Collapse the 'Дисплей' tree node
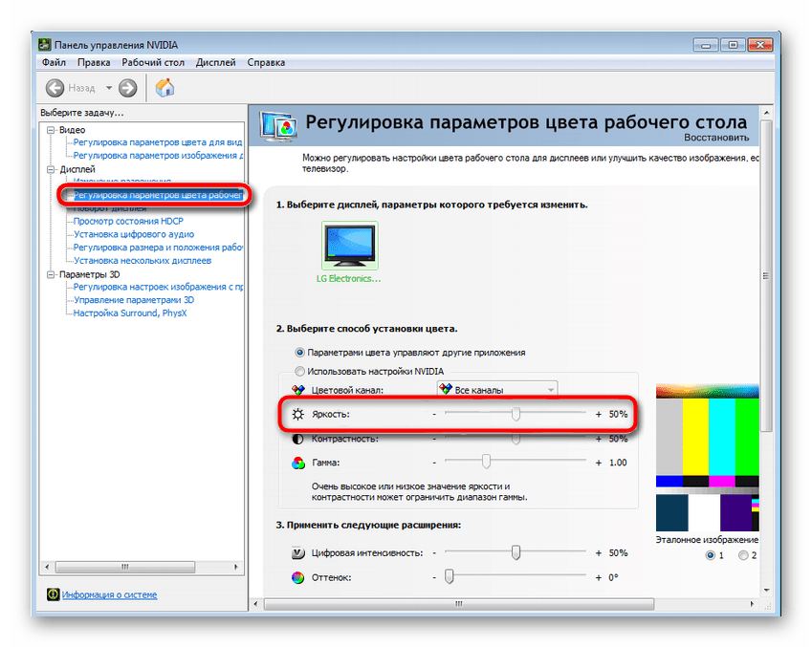This screenshot has height=647, width=812. click(51, 169)
